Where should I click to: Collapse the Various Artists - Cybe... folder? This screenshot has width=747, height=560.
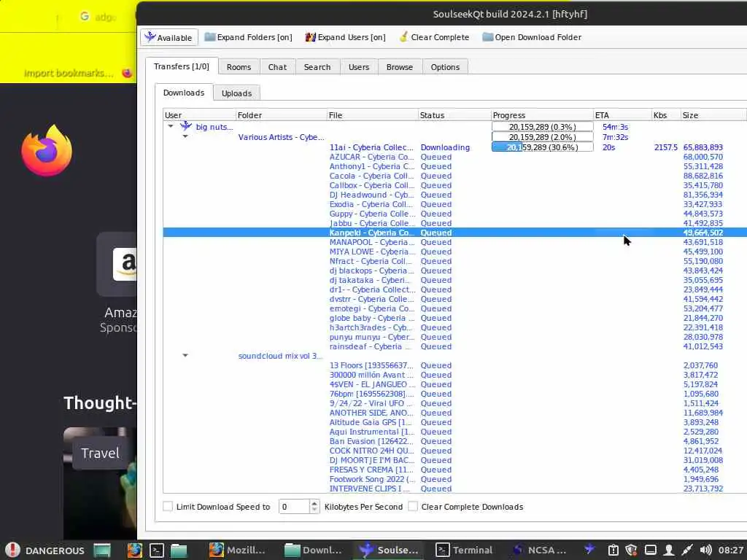tap(185, 136)
